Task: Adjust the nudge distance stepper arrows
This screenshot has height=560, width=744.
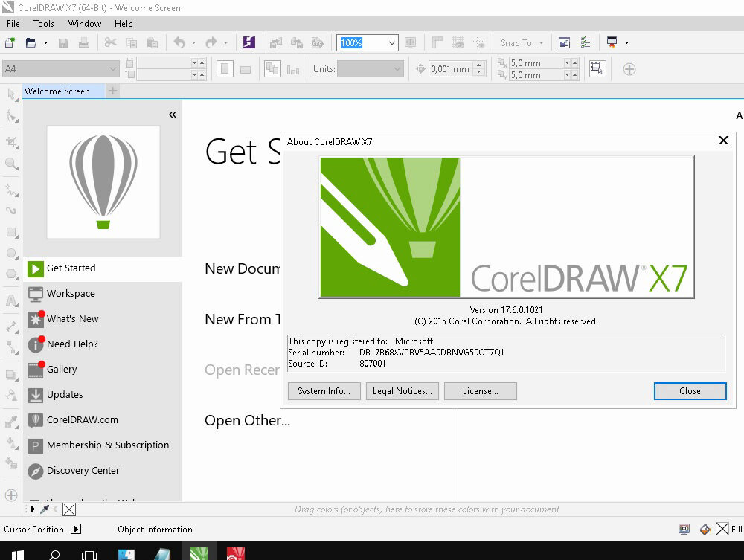Action: point(479,68)
